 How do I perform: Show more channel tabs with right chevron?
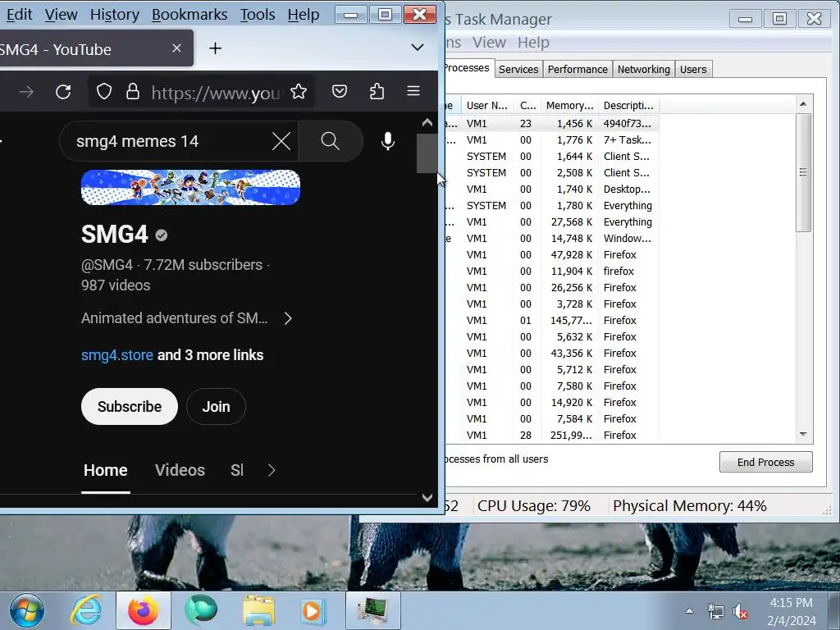(271, 470)
